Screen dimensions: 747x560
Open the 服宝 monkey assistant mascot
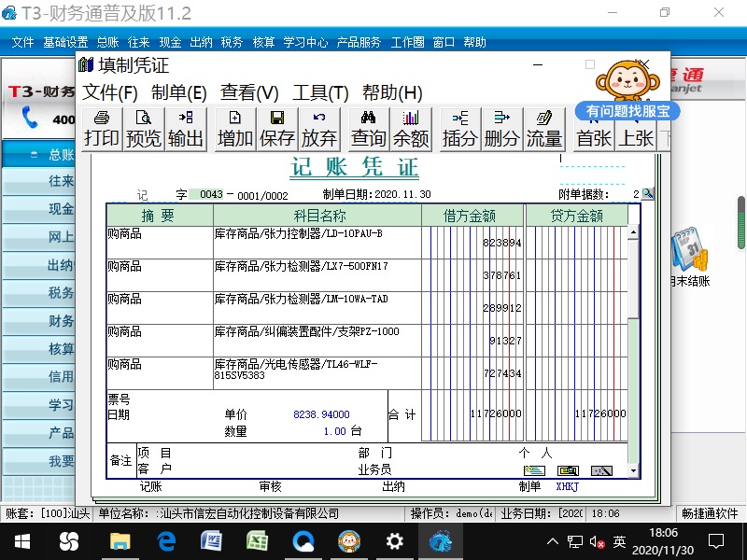[x=627, y=79]
